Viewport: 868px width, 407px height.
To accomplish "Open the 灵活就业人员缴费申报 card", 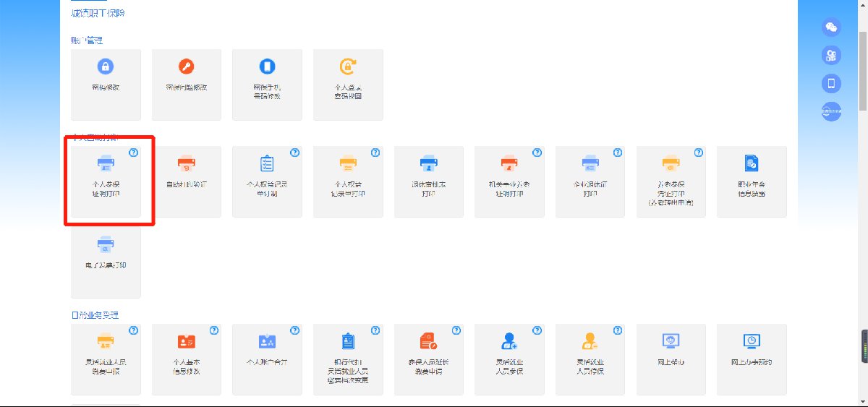I will (x=106, y=359).
